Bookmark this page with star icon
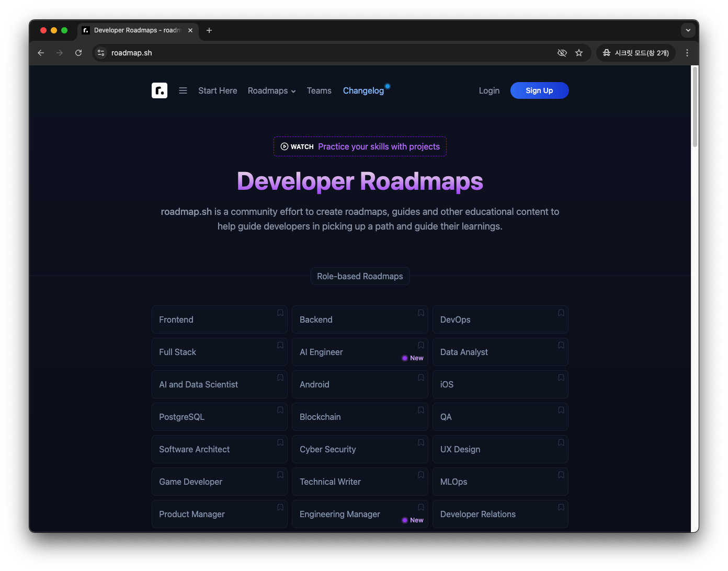The image size is (728, 571). (579, 53)
